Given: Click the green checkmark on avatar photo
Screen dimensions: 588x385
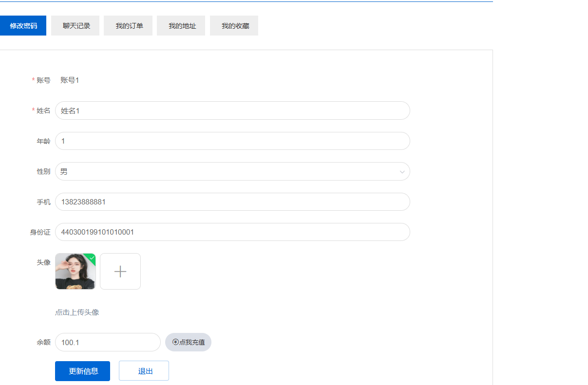Looking at the screenshot, I should coord(92,257).
